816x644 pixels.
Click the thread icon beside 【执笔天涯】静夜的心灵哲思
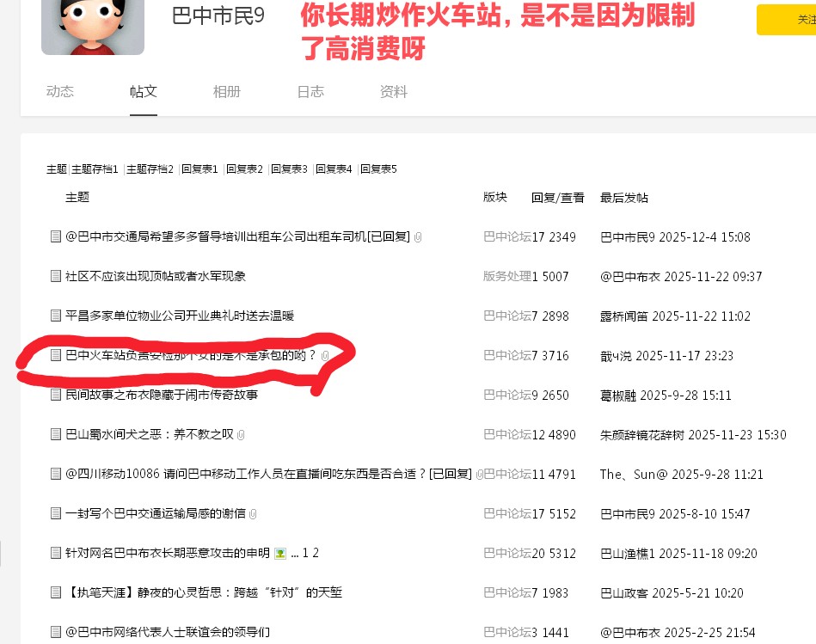click(56, 592)
